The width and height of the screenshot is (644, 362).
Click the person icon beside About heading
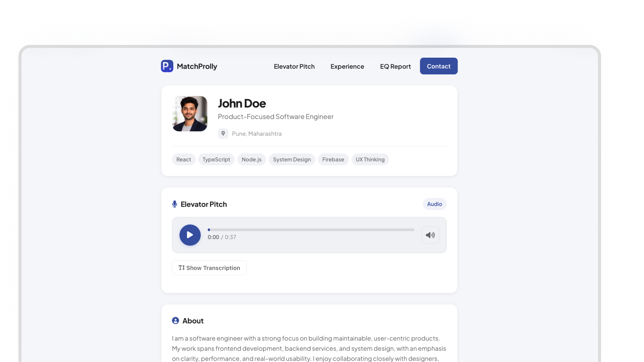pyautogui.click(x=175, y=320)
